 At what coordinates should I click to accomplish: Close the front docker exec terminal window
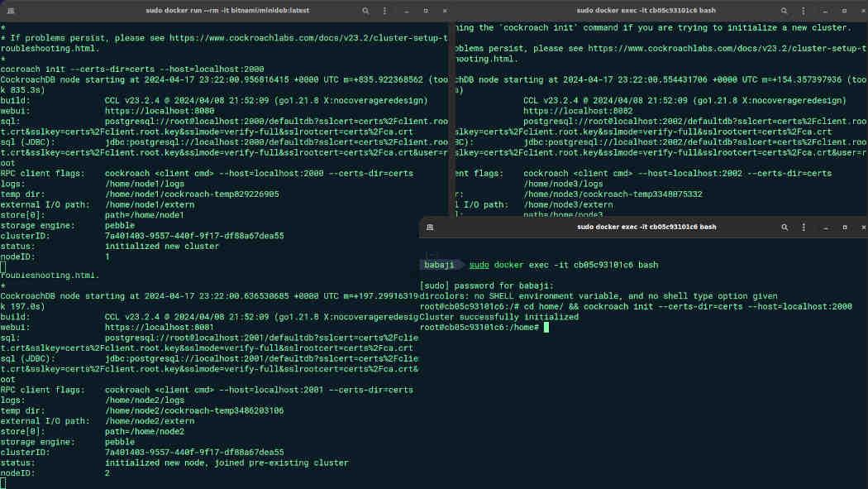864,227
